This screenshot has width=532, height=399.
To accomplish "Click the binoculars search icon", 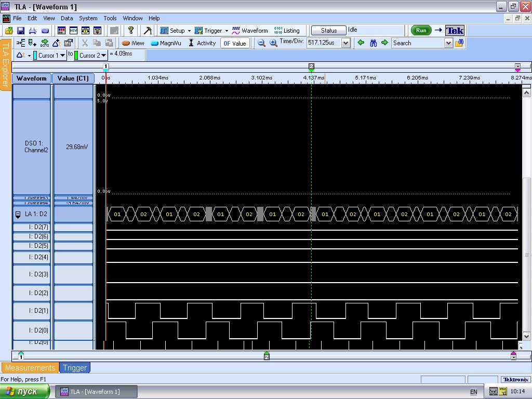I will tap(373, 43).
